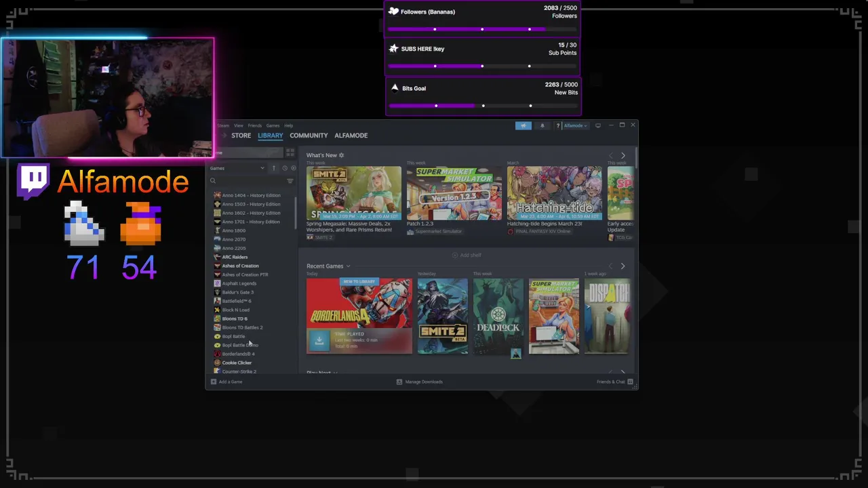Click the FINAL FANTASY XIV Online tag

(x=539, y=231)
